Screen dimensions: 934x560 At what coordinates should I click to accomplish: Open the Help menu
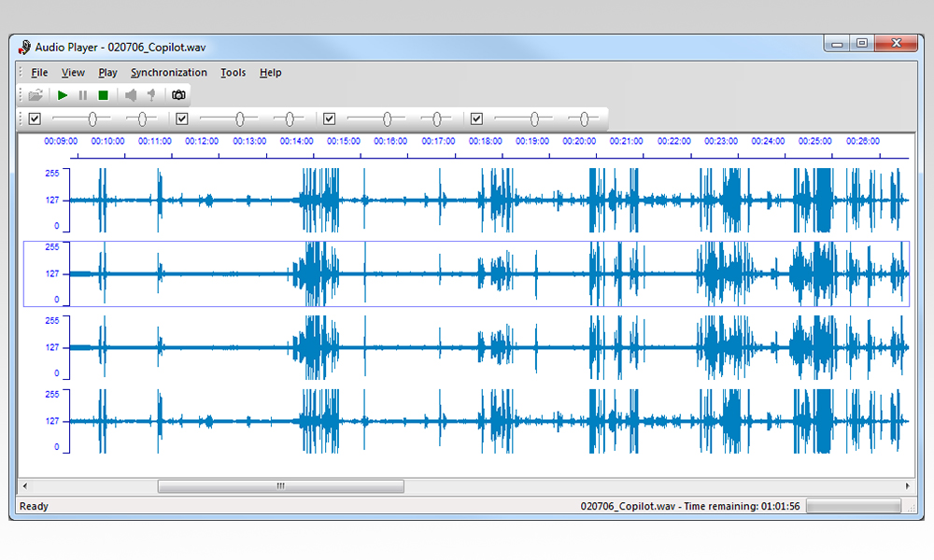pyautogui.click(x=270, y=73)
